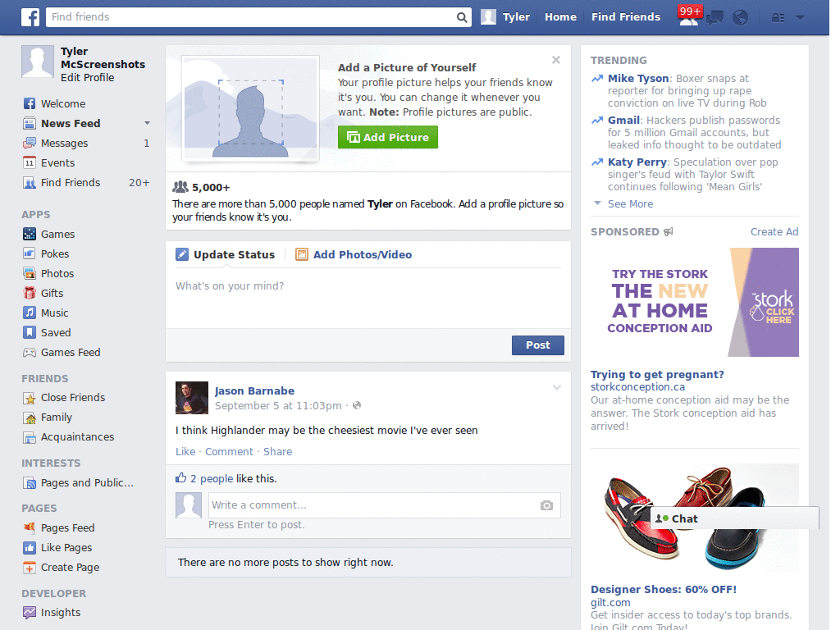840x630 pixels.
Task: Open the Chat bar
Action: [x=735, y=518]
